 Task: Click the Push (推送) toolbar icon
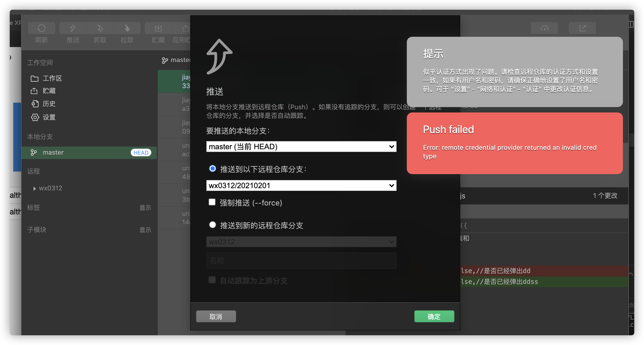[x=73, y=28]
